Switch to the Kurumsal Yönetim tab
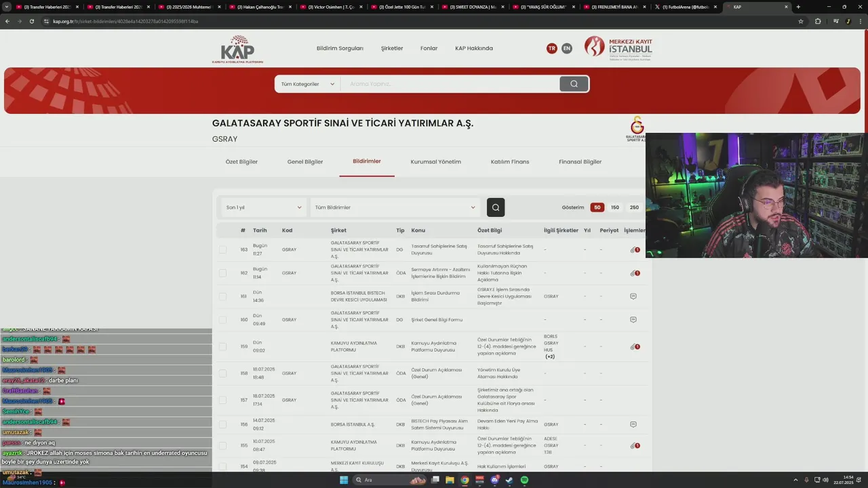This screenshot has width=868, height=488. click(x=435, y=162)
